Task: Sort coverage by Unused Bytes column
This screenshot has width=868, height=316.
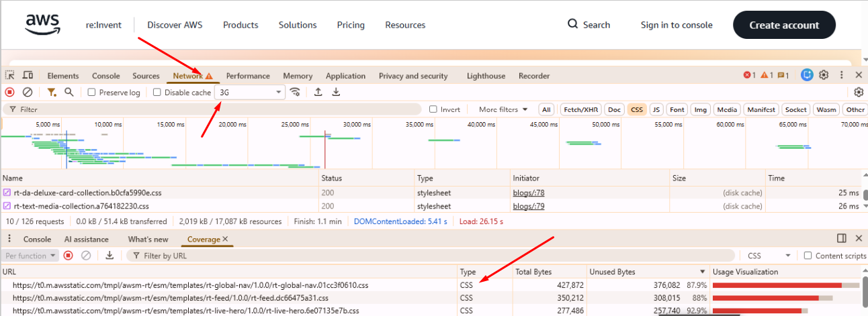Action: 648,272
